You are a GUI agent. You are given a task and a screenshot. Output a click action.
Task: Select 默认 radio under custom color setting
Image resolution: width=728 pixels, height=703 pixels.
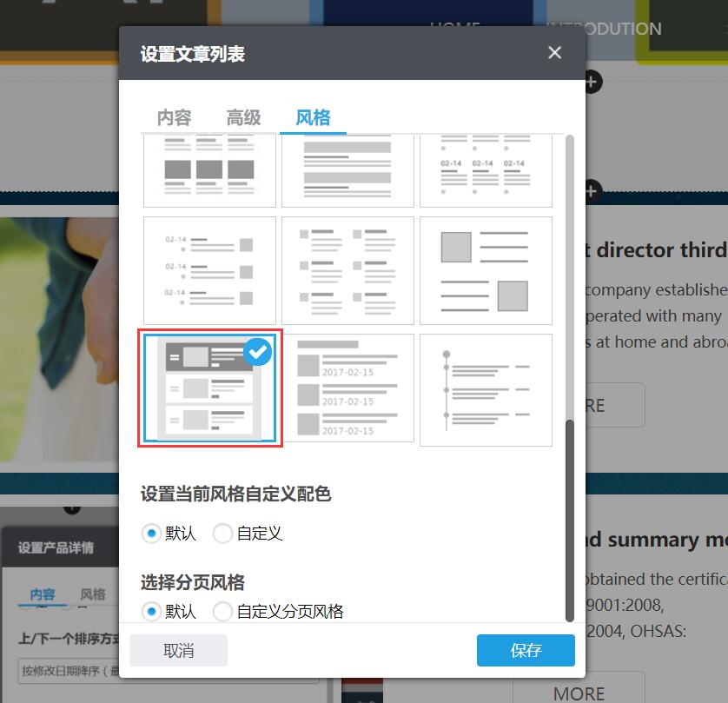click(152, 534)
